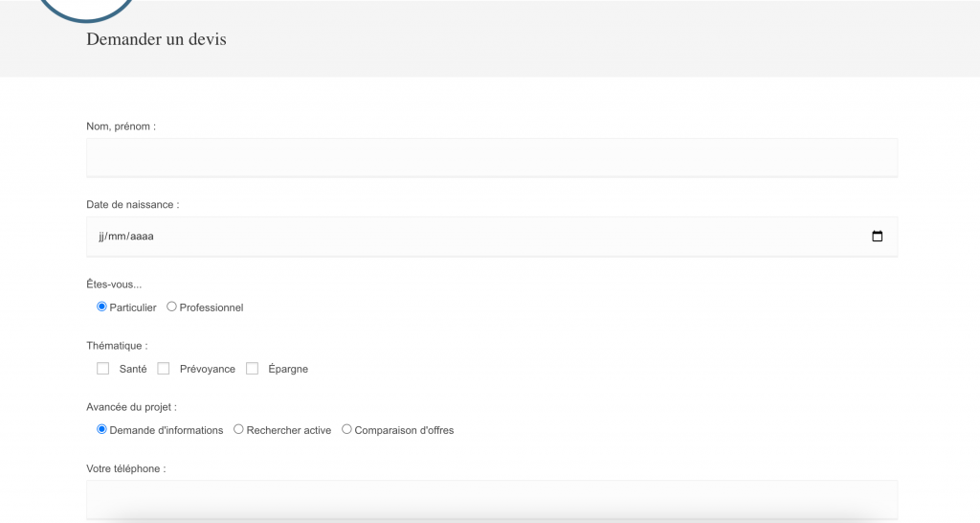
Task: Open the date picker calendar icon
Action: point(877,237)
